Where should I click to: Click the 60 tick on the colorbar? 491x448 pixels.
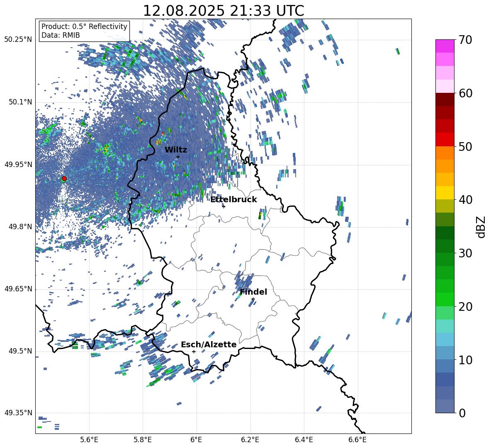465,93
